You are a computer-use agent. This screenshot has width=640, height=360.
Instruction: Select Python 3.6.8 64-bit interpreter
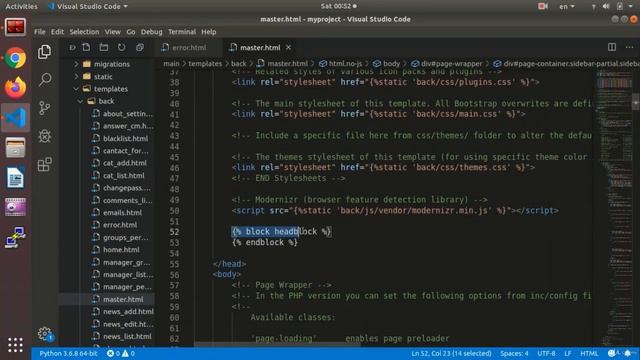pos(68,353)
